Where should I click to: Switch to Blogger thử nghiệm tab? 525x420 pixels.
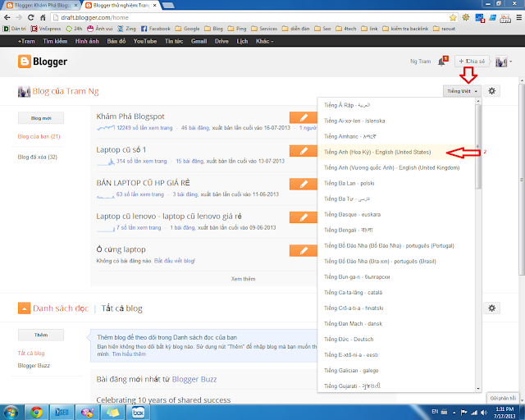(121, 6)
